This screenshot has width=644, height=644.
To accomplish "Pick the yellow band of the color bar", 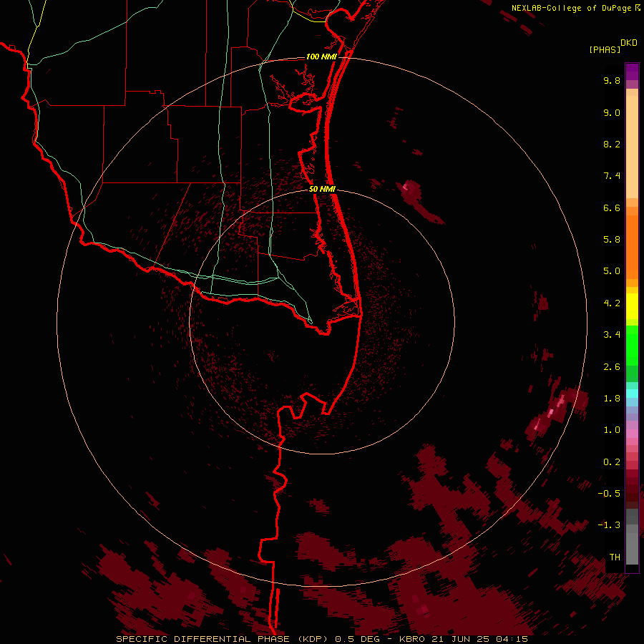I will click(x=632, y=306).
